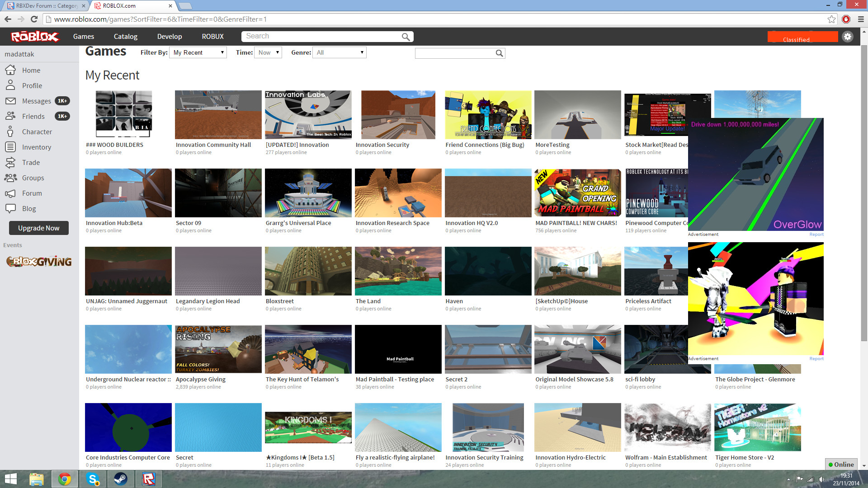Open settings gear in top bar
Image resolution: width=868 pixels, height=488 pixels.
pyautogui.click(x=848, y=37)
